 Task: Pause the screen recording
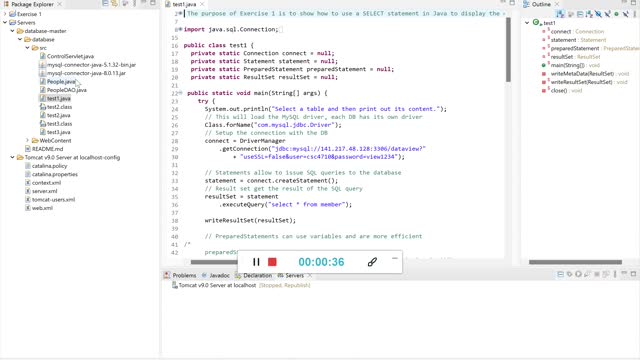[x=256, y=262]
